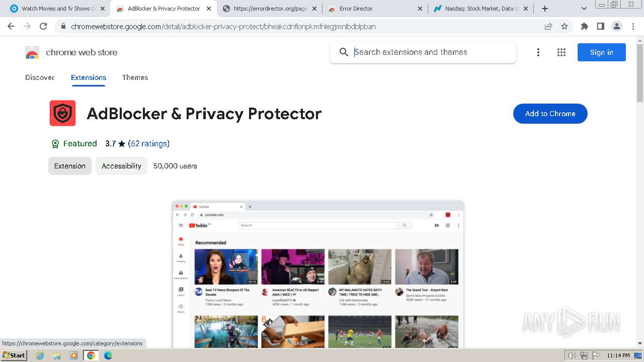Click the 50,000 users text
Image resolution: width=644 pixels, height=362 pixels.
[x=175, y=166]
